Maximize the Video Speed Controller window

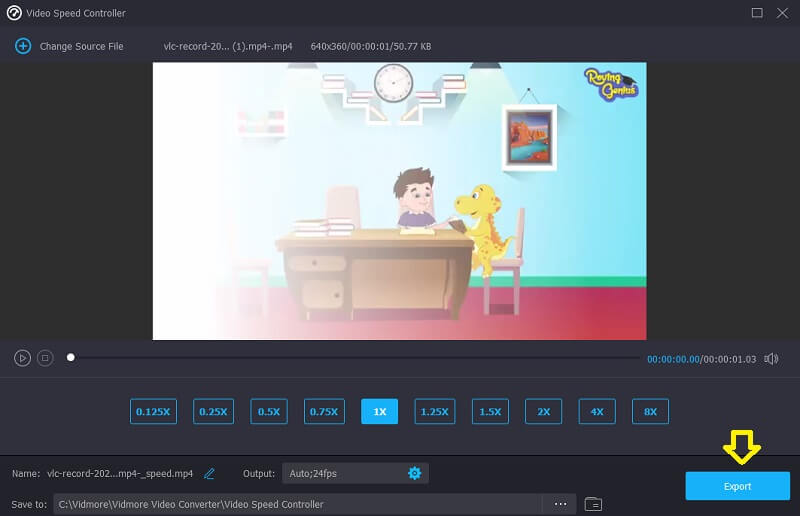pos(757,13)
